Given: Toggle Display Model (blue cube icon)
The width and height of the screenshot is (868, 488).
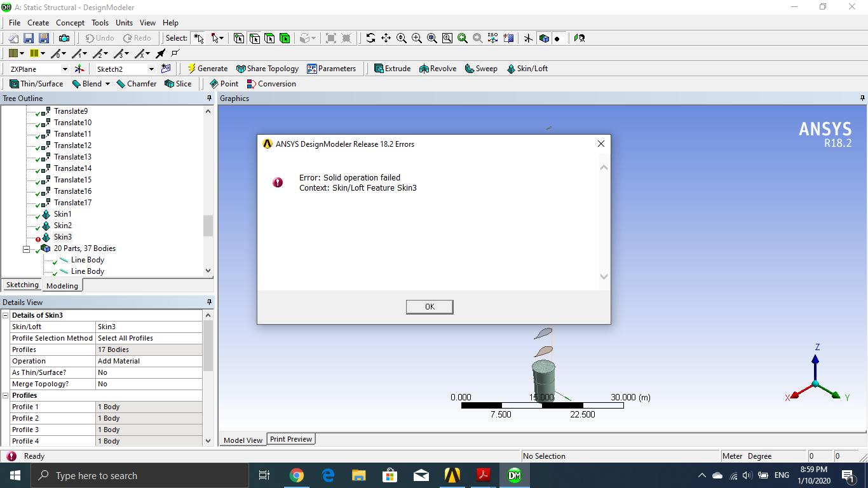Looking at the screenshot, I should (x=544, y=38).
